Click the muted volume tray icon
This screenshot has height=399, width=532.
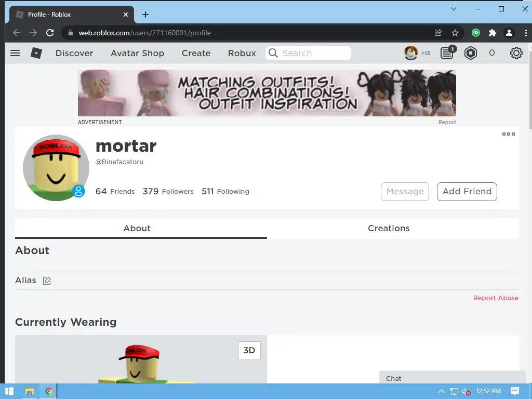(x=466, y=392)
